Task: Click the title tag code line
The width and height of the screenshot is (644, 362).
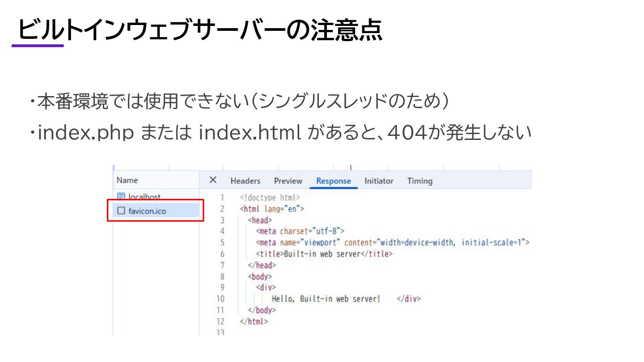Action: coord(324,254)
